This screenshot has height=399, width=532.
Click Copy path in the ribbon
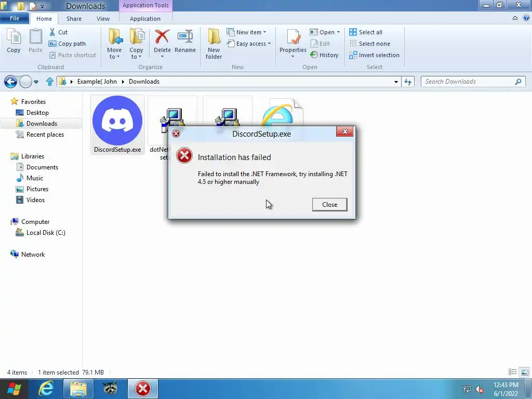tap(67, 44)
